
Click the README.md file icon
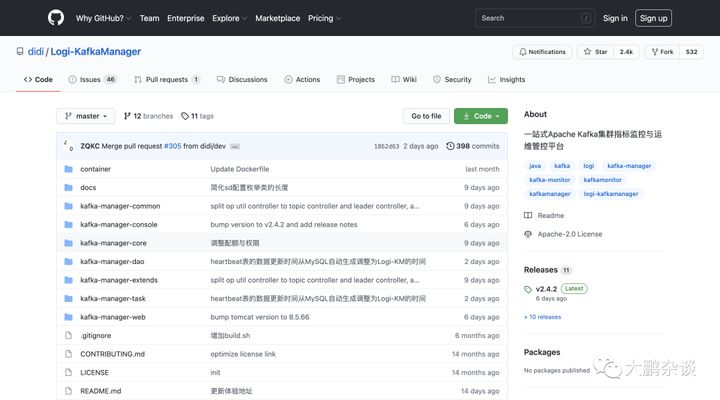[68, 391]
